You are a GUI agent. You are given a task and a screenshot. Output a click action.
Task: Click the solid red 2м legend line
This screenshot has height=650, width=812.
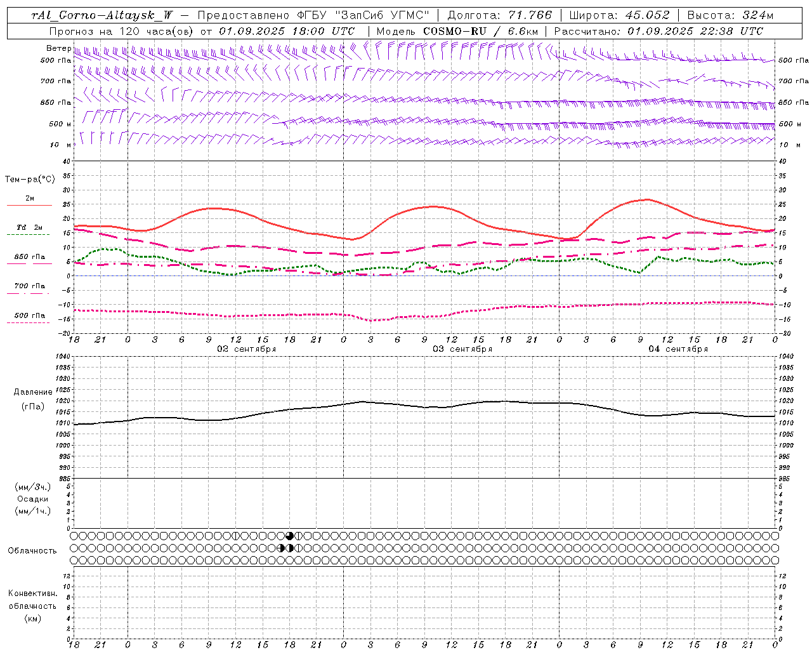(29, 206)
